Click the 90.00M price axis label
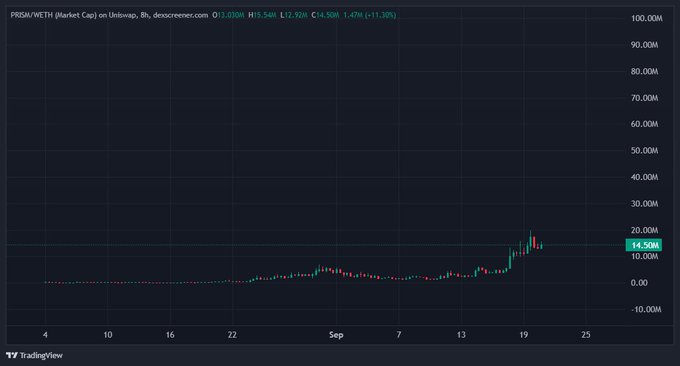 tap(644, 45)
